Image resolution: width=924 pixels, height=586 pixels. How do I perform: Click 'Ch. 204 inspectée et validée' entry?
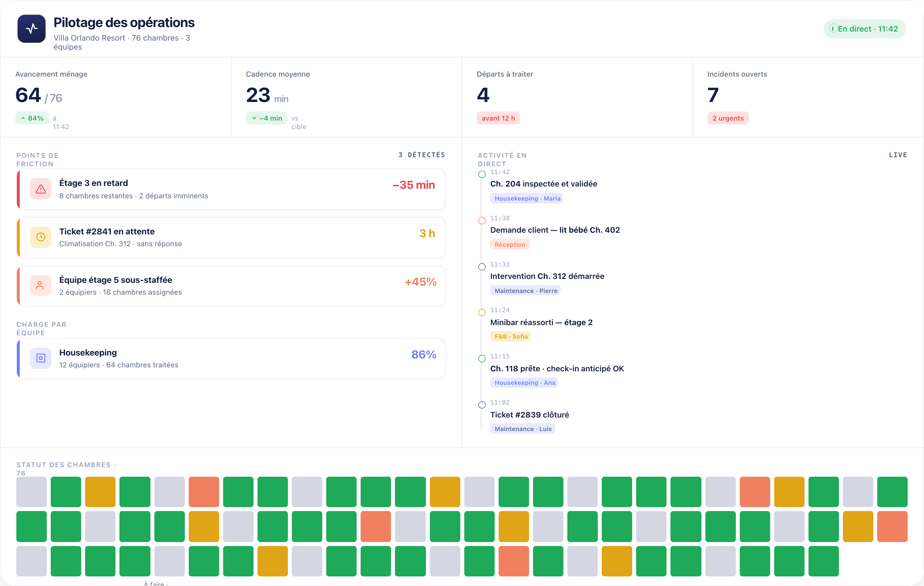(x=543, y=184)
